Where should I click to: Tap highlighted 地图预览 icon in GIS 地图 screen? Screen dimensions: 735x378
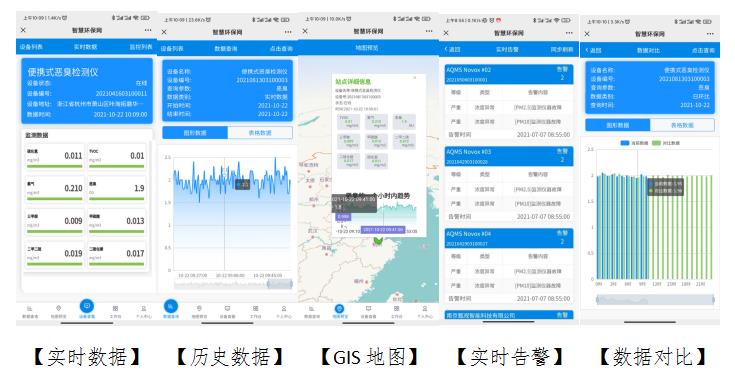coord(339,309)
